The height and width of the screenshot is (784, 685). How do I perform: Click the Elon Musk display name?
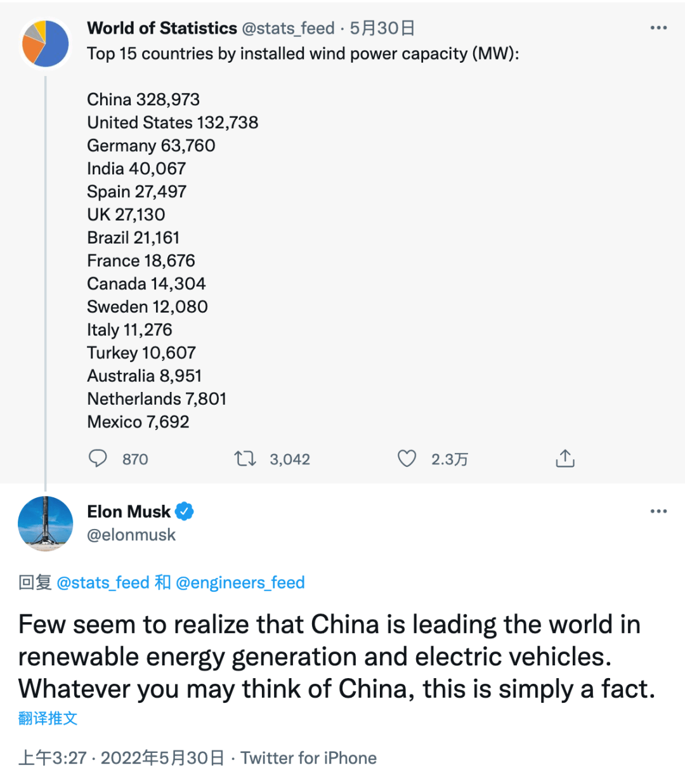129,511
